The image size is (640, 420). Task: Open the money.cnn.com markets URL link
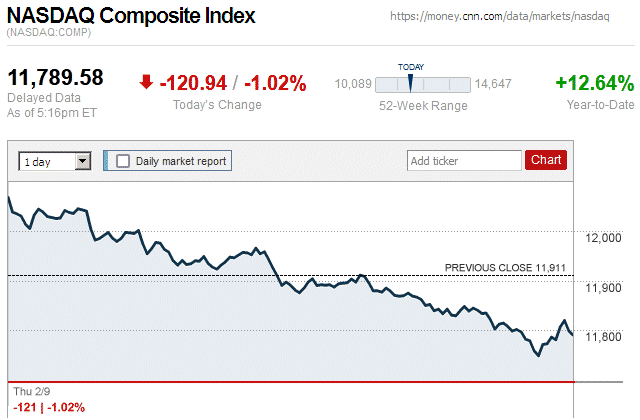pyautogui.click(x=511, y=17)
